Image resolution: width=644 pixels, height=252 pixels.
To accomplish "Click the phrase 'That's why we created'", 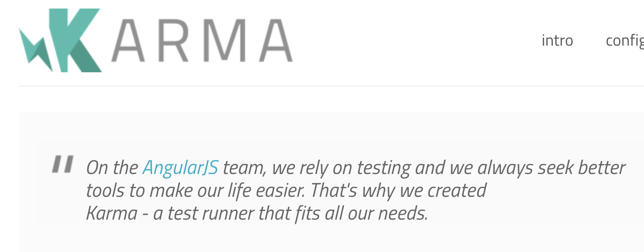I will 399,191.
